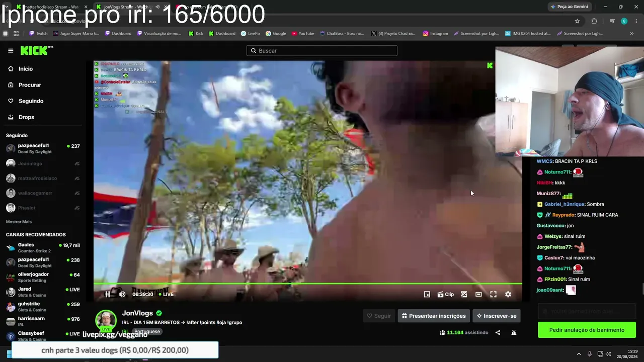Screen dimensions: 644x362
Task: Show more bookmarks with the chevron
Action: pos(632,34)
